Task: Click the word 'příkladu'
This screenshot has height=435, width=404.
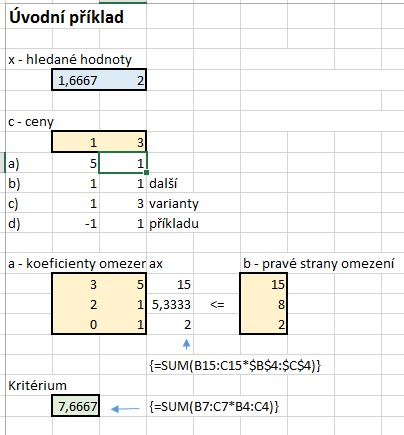Action: pos(174,224)
